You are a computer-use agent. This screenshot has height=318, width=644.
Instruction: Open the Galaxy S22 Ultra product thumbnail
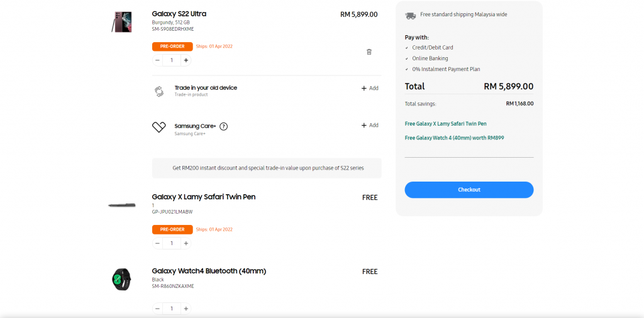[121, 22]
